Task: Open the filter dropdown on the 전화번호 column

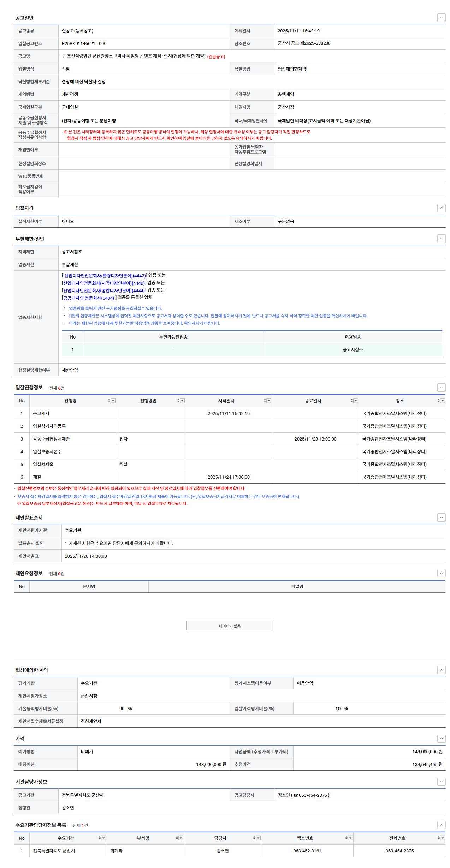Action: [443, 838]
